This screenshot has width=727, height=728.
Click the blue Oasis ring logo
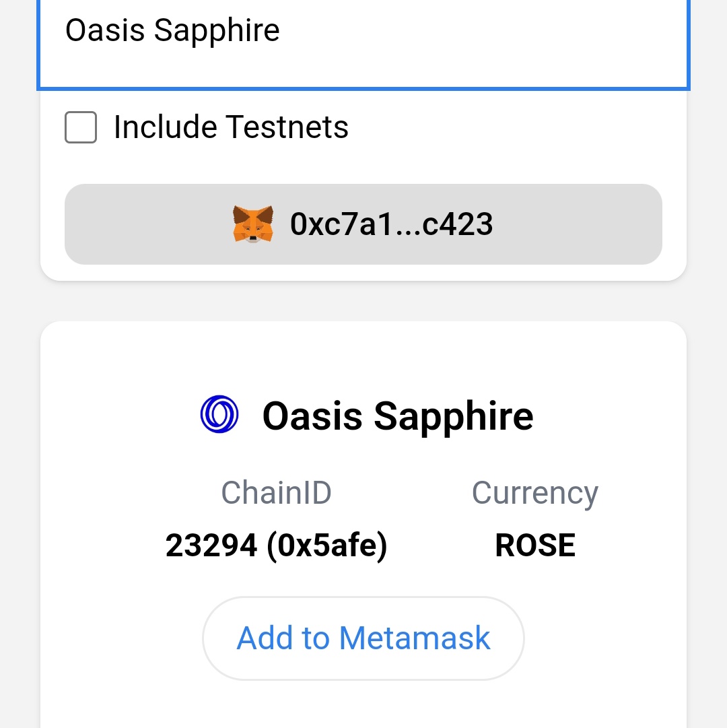click(219, 414)
